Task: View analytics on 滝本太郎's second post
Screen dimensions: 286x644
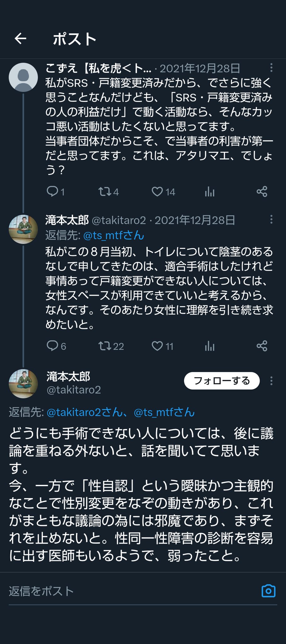Action: click(x=210, y=346)
